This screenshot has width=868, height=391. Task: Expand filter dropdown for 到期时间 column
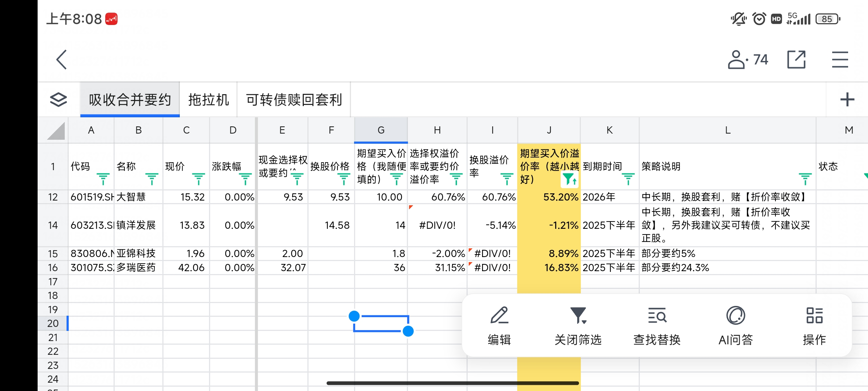[x=628, y=178]
